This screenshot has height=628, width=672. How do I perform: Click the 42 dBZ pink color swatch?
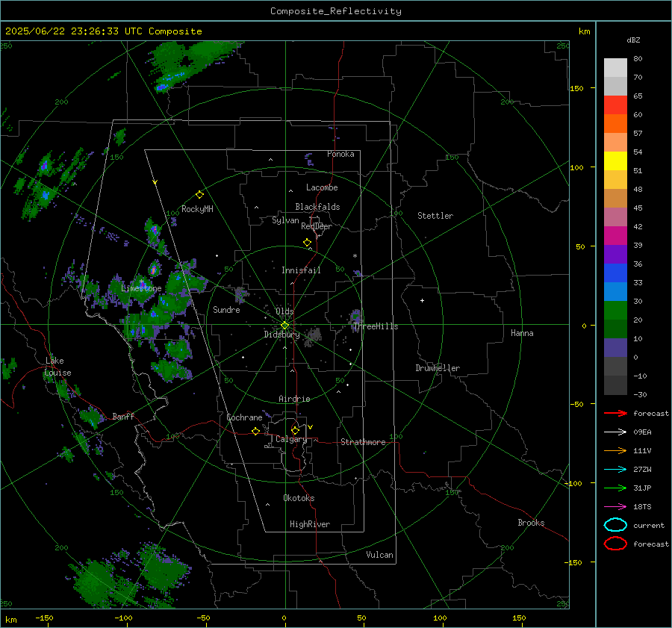[615, 217]
